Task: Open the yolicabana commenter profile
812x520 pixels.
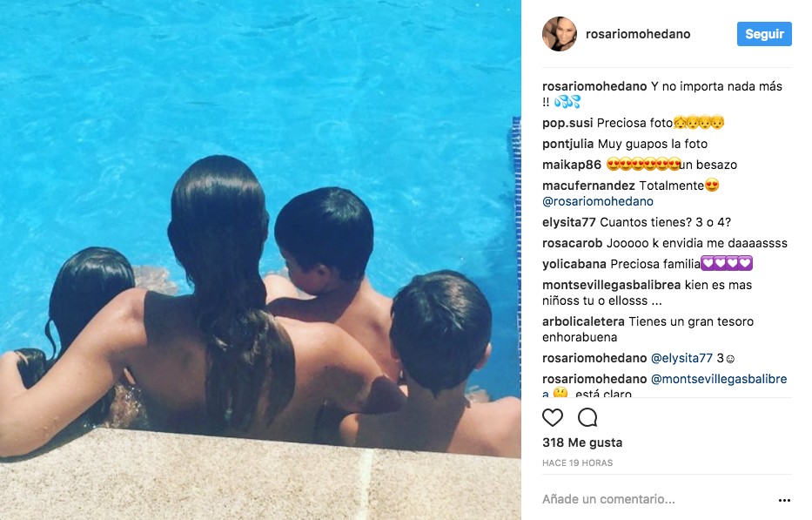Action: (x=574, y=264)
